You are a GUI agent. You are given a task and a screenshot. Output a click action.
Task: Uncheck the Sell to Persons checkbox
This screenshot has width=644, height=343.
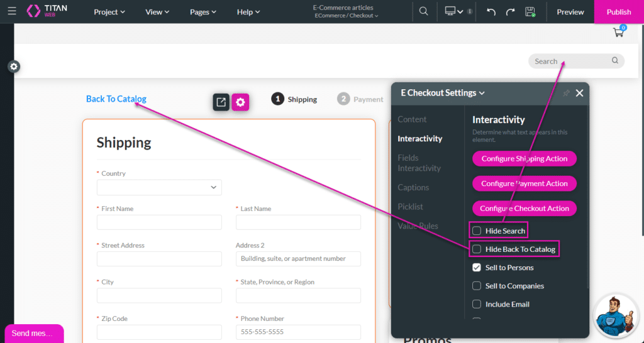[477, 268]
